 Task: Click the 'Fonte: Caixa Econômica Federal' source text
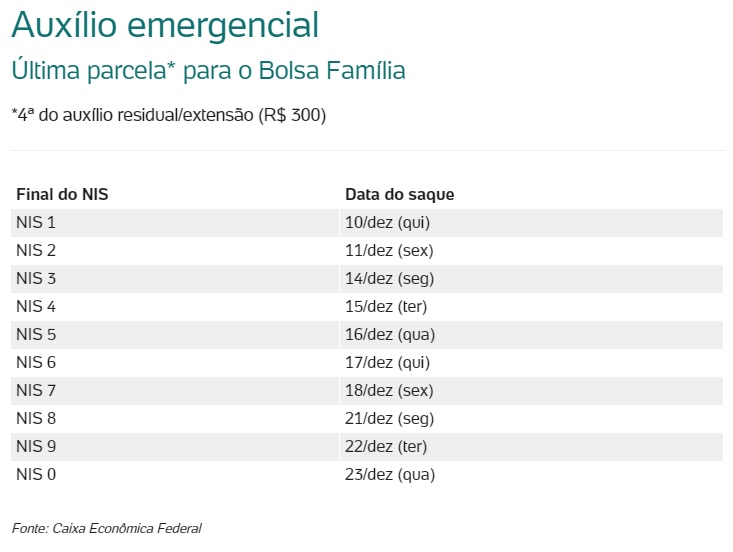pyautogui.click(x=113, y=527)
